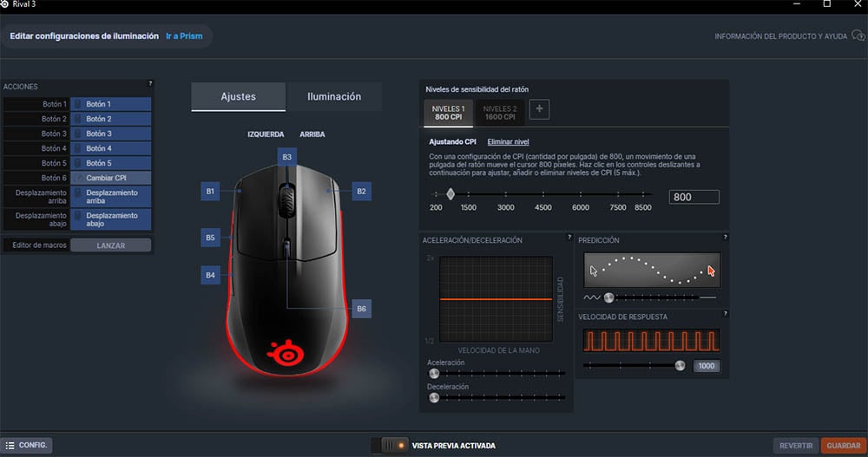Open help for Predicción section
Image resolution: width=868 pixels, height=457 pixels.
coord(725,238)
